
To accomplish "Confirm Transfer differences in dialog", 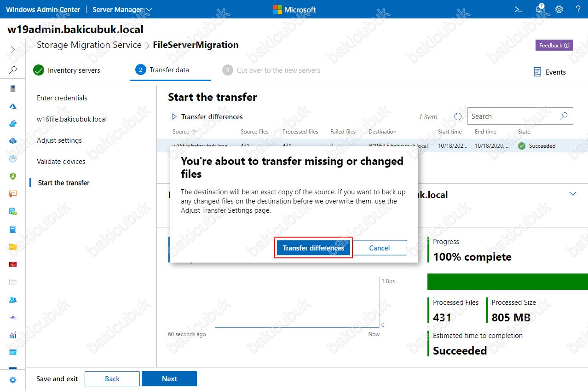I will 313,248.
